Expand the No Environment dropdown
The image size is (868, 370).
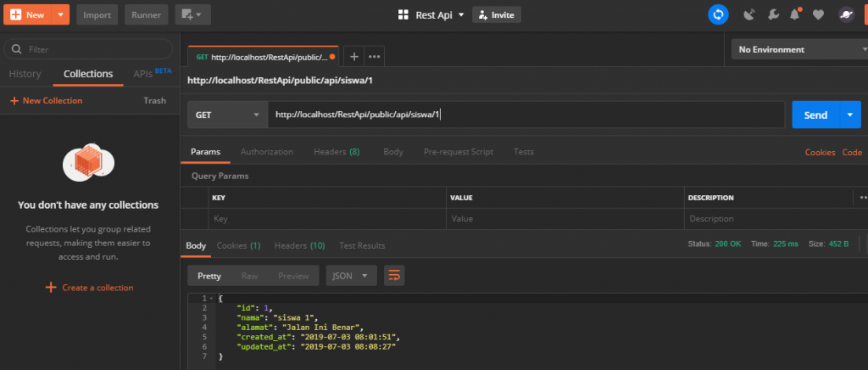(797, 49)
